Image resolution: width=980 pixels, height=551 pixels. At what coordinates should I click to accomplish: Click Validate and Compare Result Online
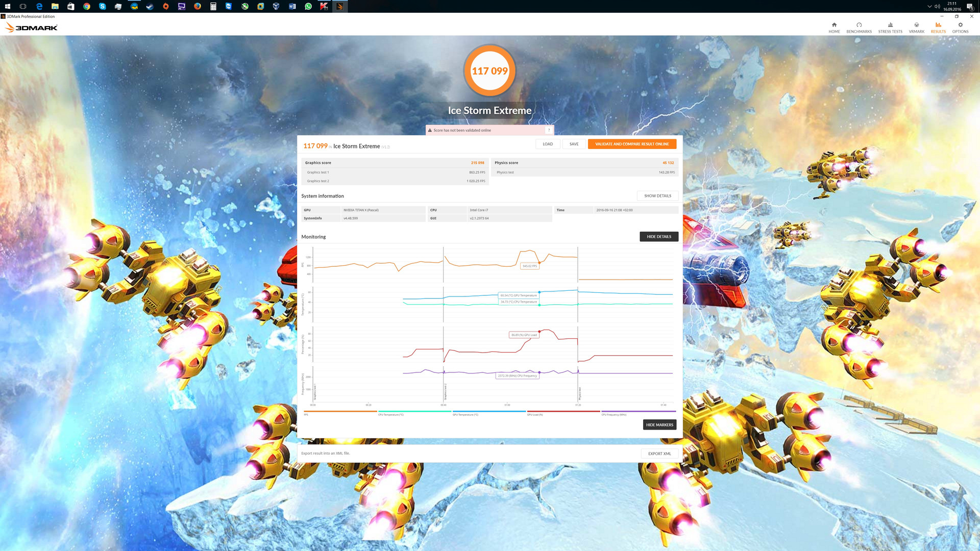[632, 144]
